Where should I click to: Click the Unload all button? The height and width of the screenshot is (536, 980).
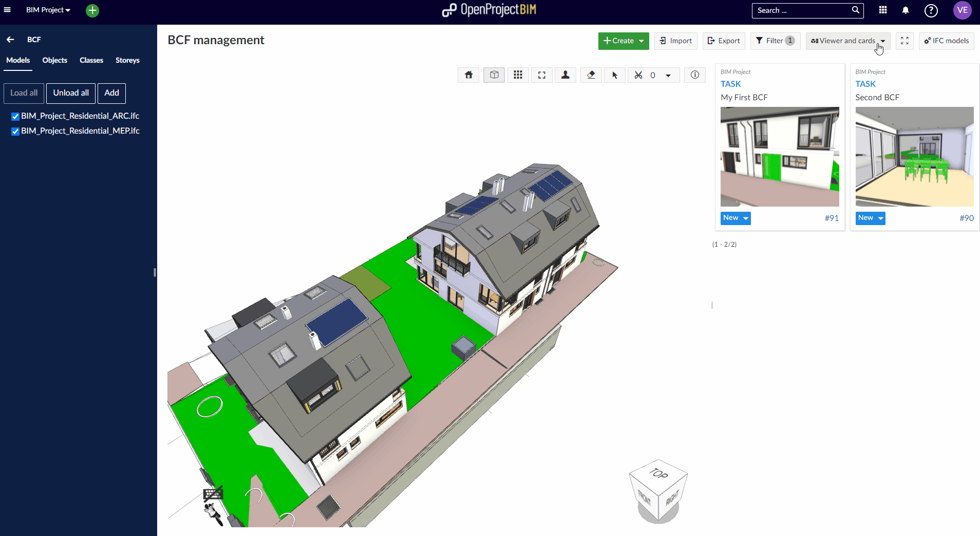click(71, 93)
